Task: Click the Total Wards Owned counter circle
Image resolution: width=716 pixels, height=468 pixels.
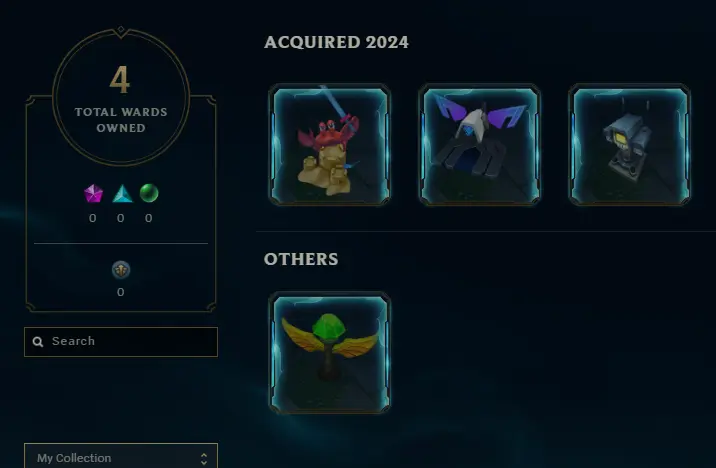Action: tap(121, 96)
